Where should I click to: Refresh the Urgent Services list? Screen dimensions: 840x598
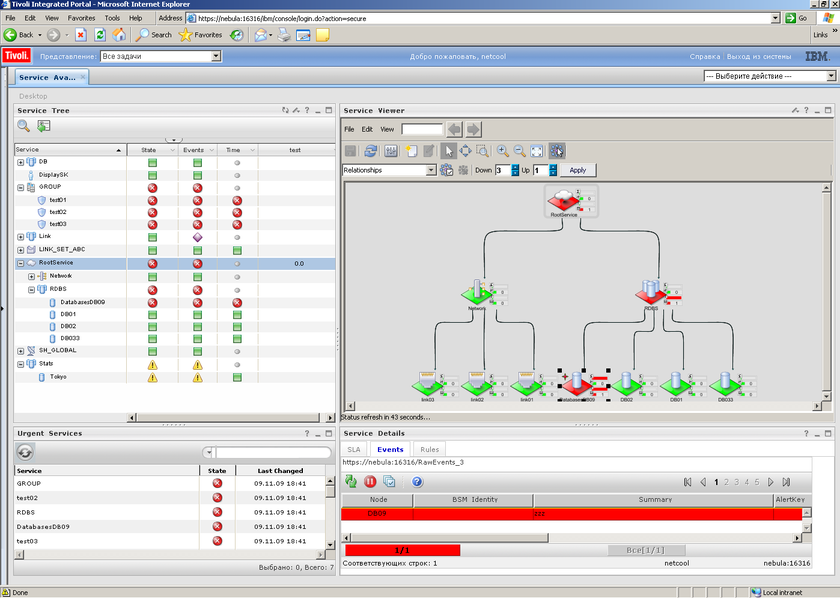click(x=26, y=453)
